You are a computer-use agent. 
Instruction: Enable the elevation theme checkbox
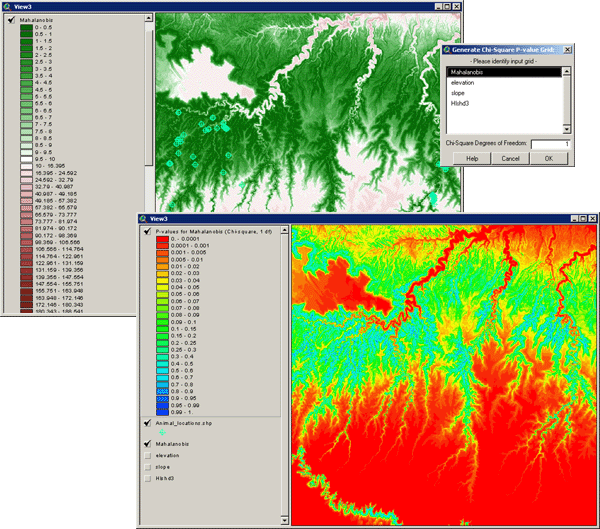(x=148, y=456)
